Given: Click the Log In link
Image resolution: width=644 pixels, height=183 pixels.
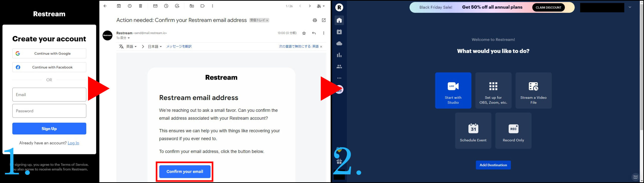Looking at the screenshot, I should tap(73, 143).
